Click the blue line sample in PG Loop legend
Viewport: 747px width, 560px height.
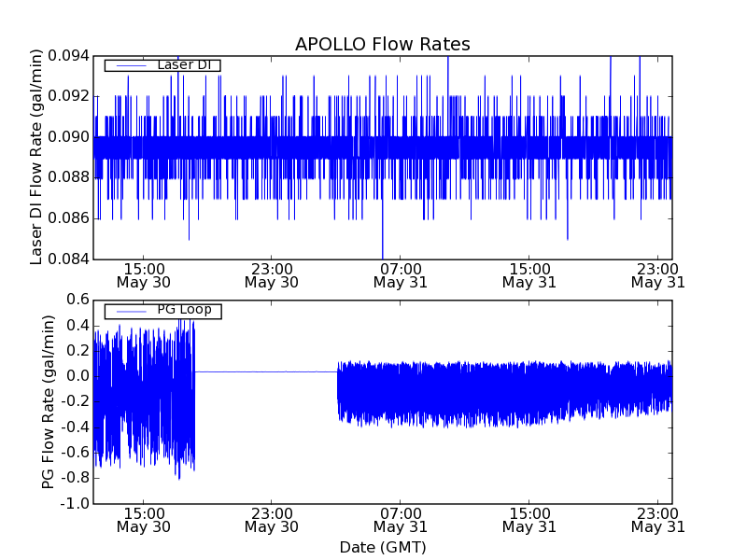[129, 311]
